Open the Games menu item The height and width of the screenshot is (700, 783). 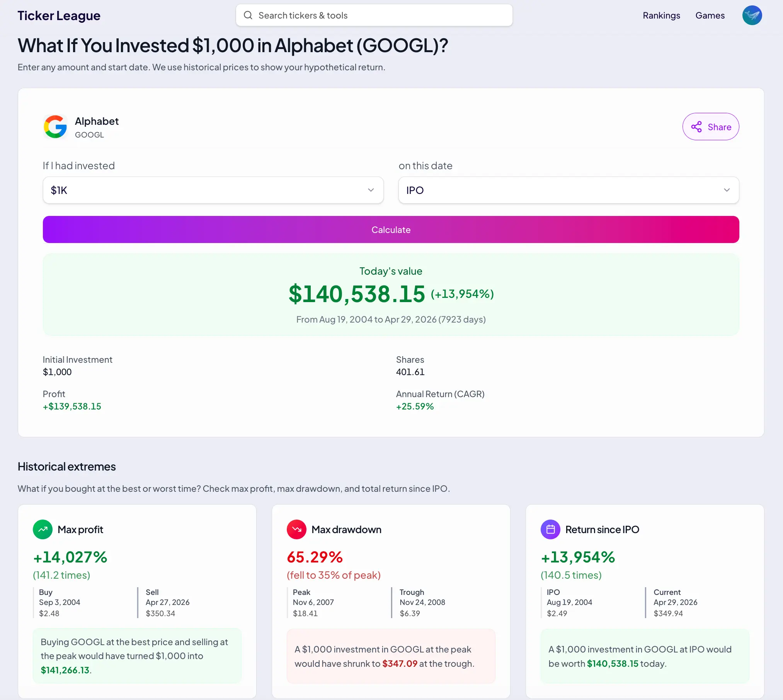[x=710, y=15]
